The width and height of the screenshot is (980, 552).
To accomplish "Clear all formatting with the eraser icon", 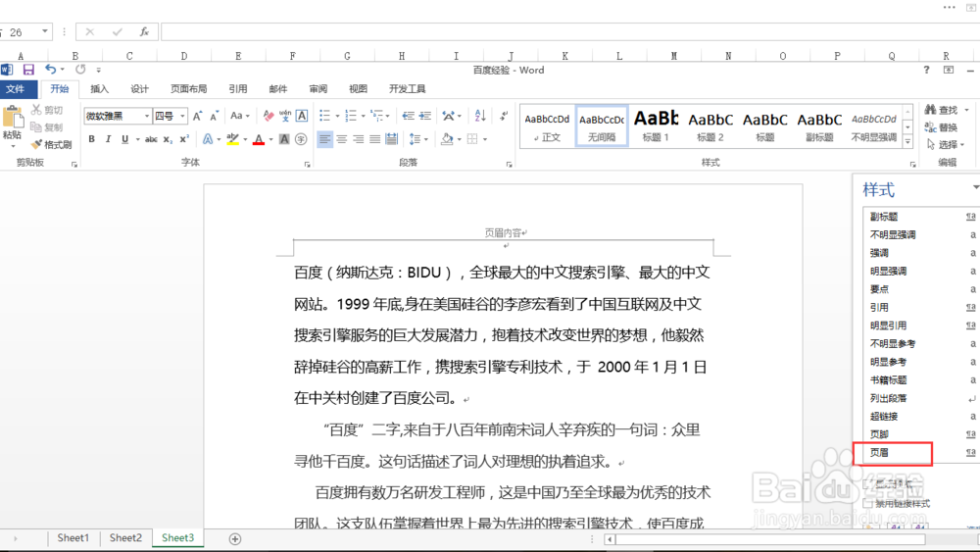I will tap(269, 116).
